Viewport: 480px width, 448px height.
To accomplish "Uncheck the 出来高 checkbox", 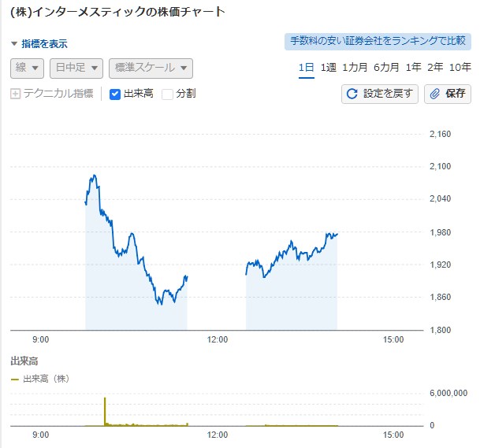I will point(115,94).
